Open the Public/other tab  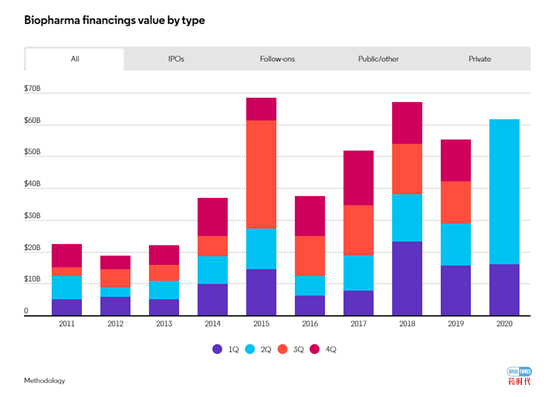378,59
